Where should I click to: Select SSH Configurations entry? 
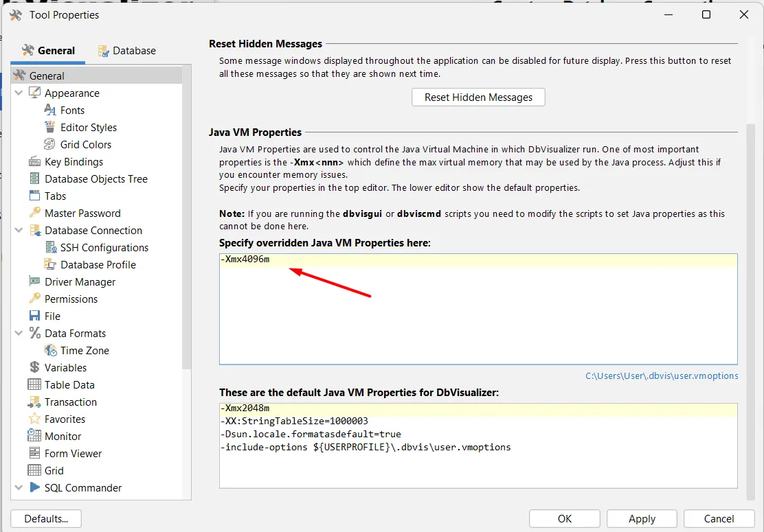[x=104, y=247]
